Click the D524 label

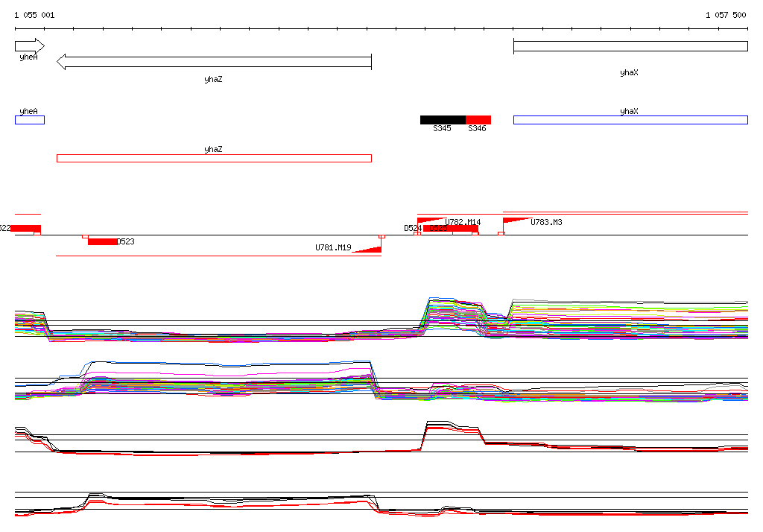point(413,228)
